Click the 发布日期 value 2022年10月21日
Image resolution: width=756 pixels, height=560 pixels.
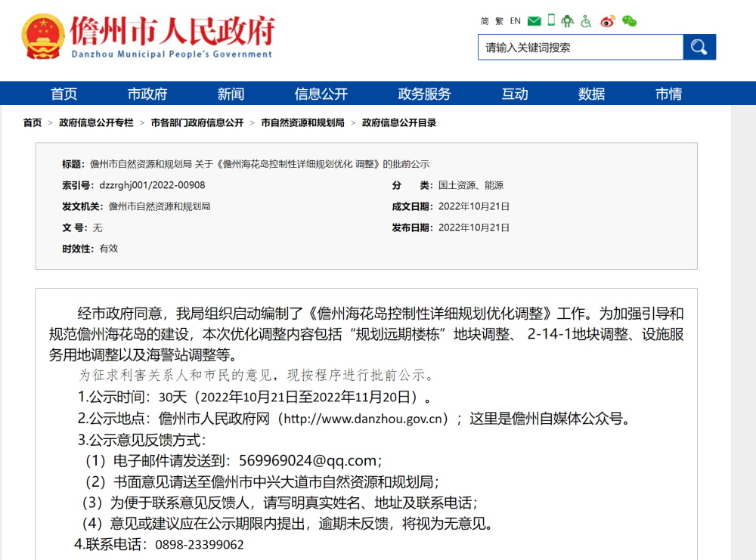(x=473, y=227)
